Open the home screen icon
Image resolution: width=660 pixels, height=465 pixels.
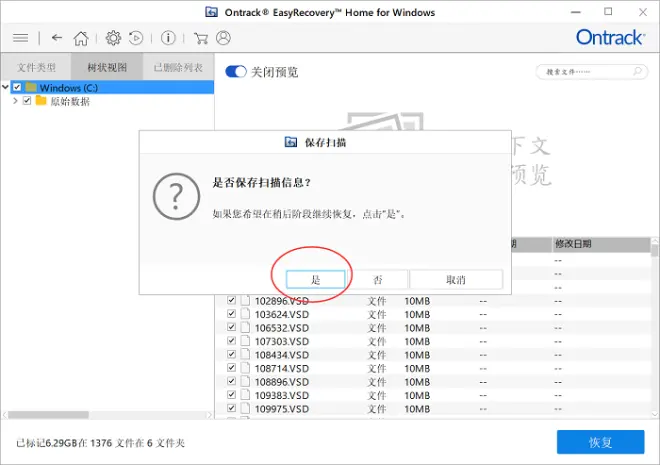pos(81,38)
